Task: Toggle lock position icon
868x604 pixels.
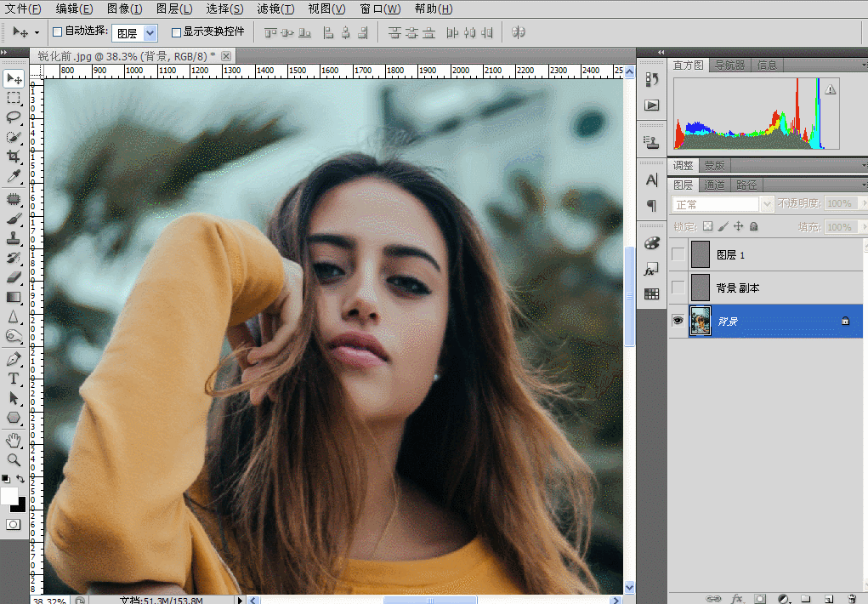Action: click(739, 226)
